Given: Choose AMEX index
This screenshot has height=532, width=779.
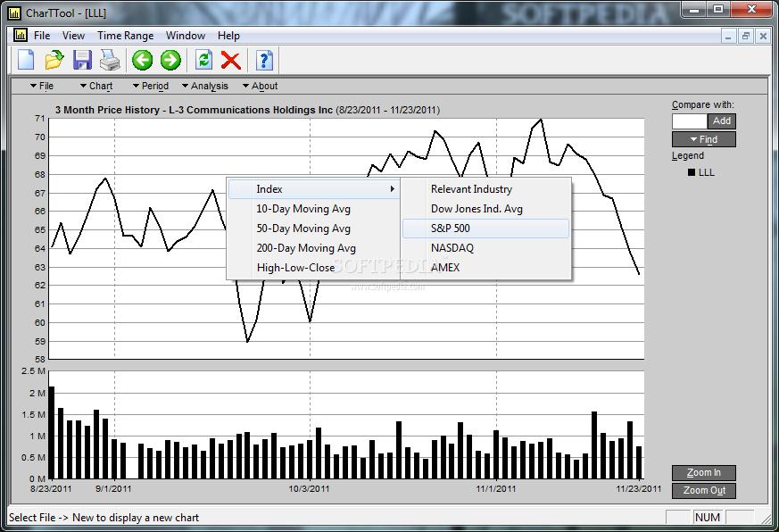Looking at the screenshot, I should (x=486, y=268).
